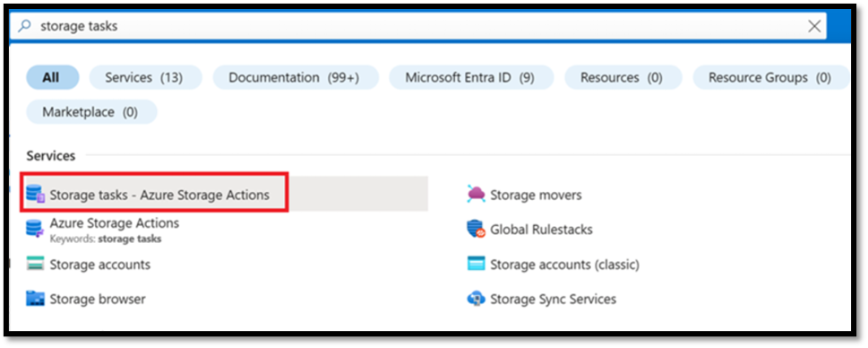868x348 pixels.
Task: Click the Global Rulestacks shield icon
Action: [x=476, y=230]
